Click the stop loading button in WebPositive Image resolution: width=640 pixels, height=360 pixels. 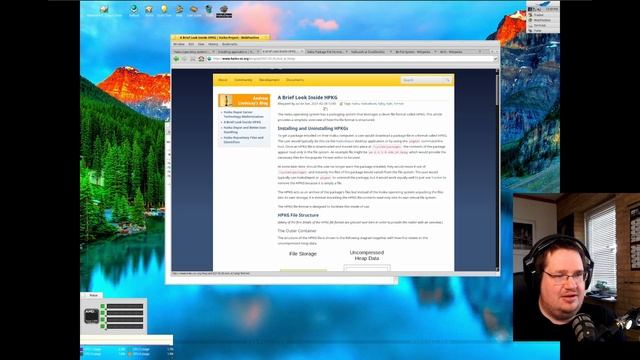coord(193,59)
